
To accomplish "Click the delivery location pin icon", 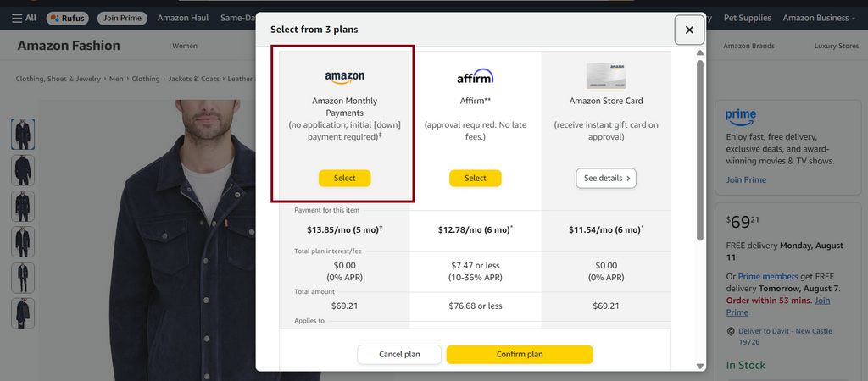I will (x=731, y=331).
